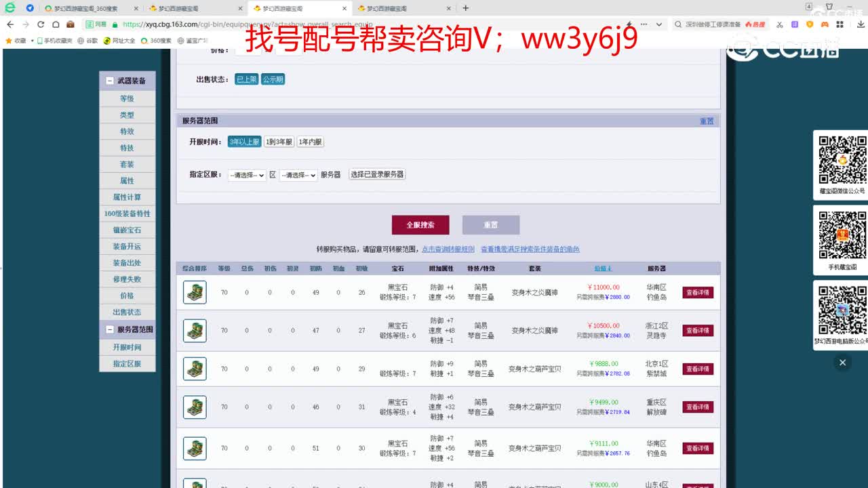
Task: Toggle the 公示期 status filter
Action: 273,79
